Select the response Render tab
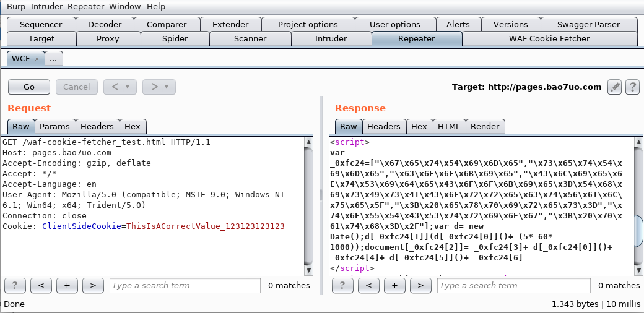Image resolution: width=644 pixels, height=313 pixels. pos(485,126)
